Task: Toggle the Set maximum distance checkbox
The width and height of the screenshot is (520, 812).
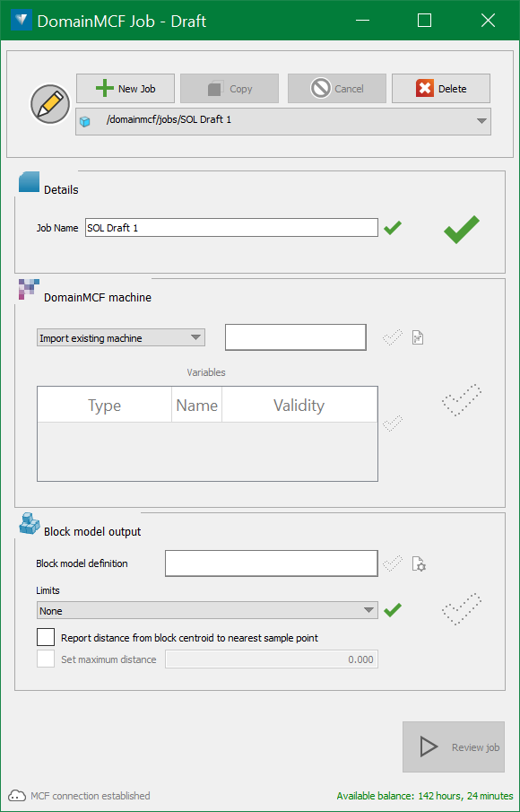Action: (46, 659)
